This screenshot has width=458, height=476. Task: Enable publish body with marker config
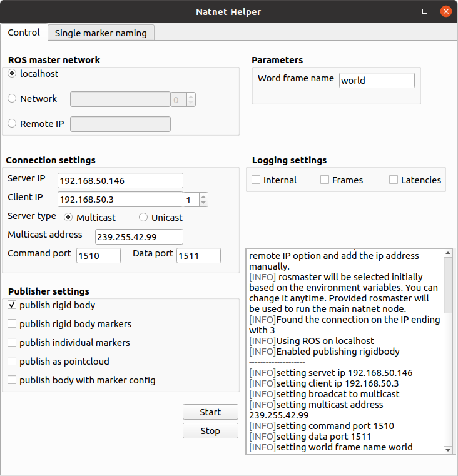coord(12,380)
